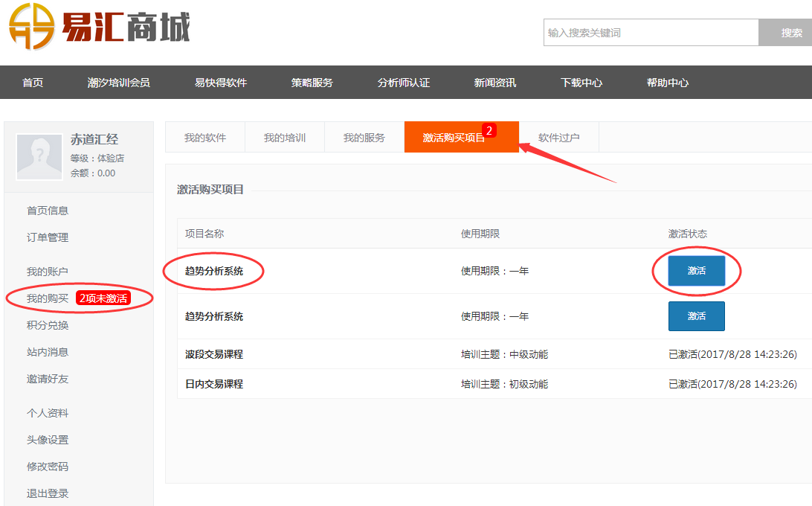
Task: Click the first 趋势分析系统 project name
Action: click(214, 271)
